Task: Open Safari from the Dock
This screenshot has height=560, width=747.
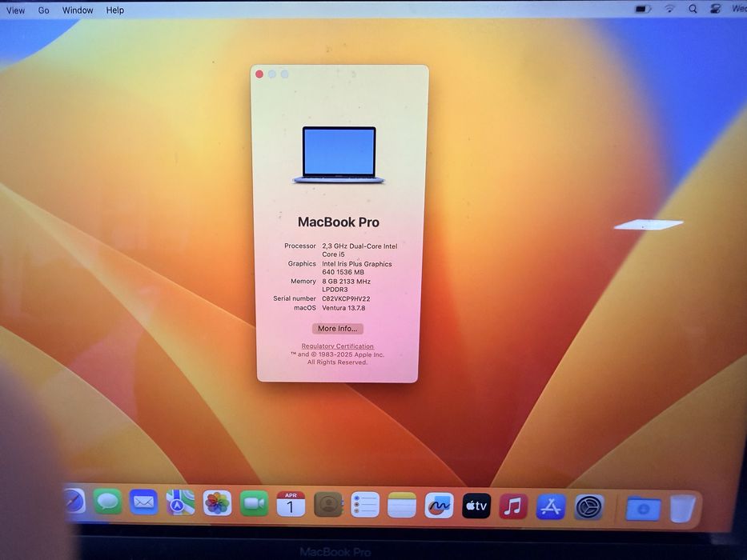Action: coord(74,502)
